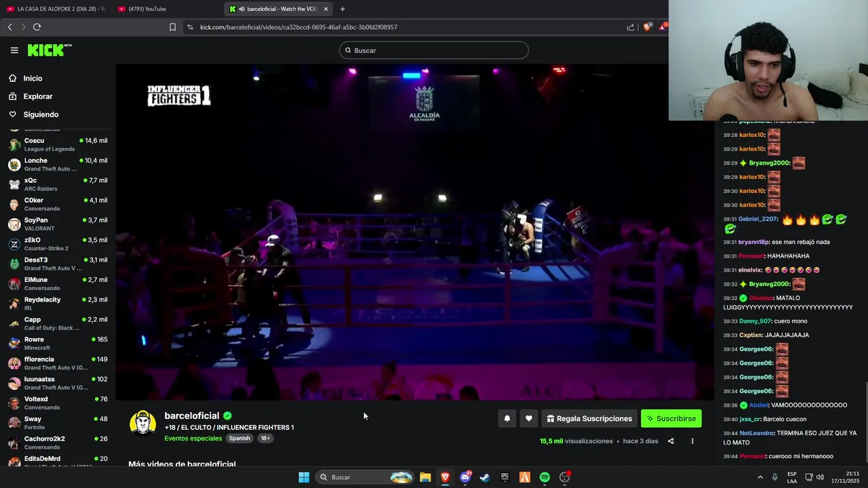Click the Kick Buscar search field

click(434, 50)
